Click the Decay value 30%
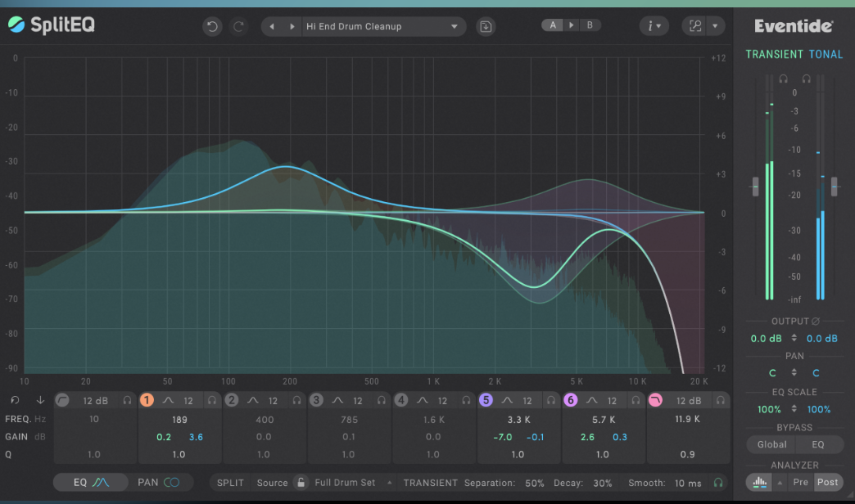Viewport: 855px width, 504px height. pyautogui.click(x=603, y=484)
